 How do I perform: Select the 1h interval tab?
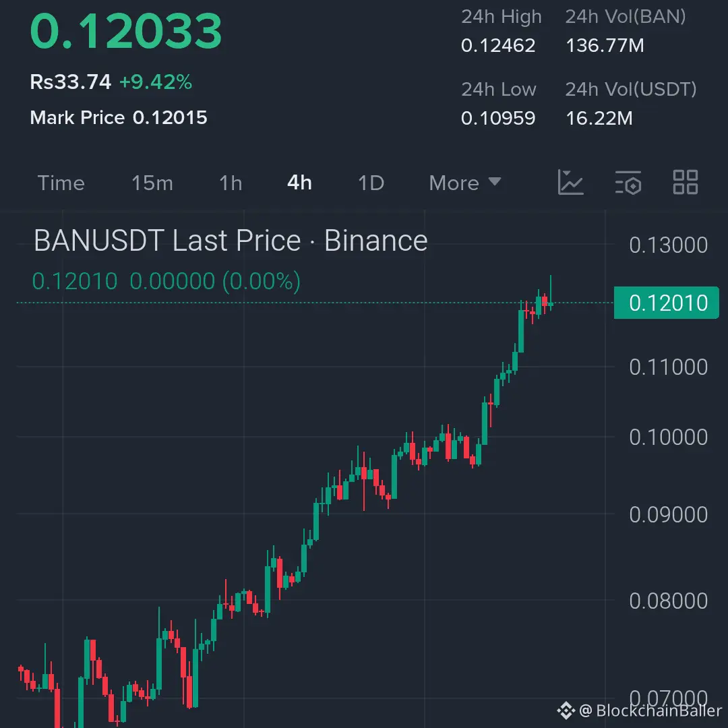coord(231,183)
